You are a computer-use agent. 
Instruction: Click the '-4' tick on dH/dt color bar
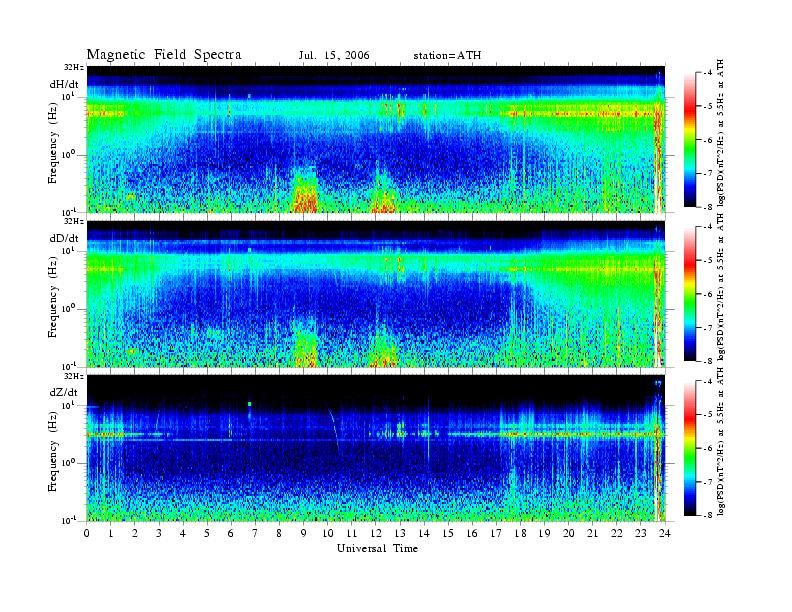(709, 73)
